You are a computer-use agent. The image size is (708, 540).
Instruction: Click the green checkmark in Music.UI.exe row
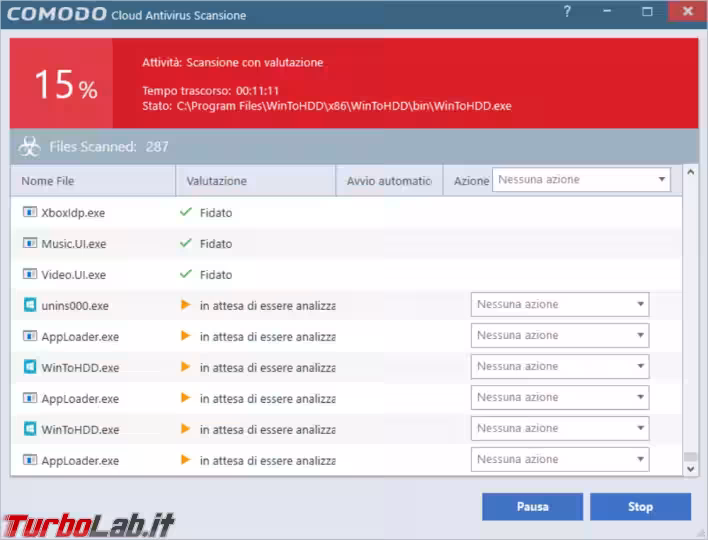(186, 243)
